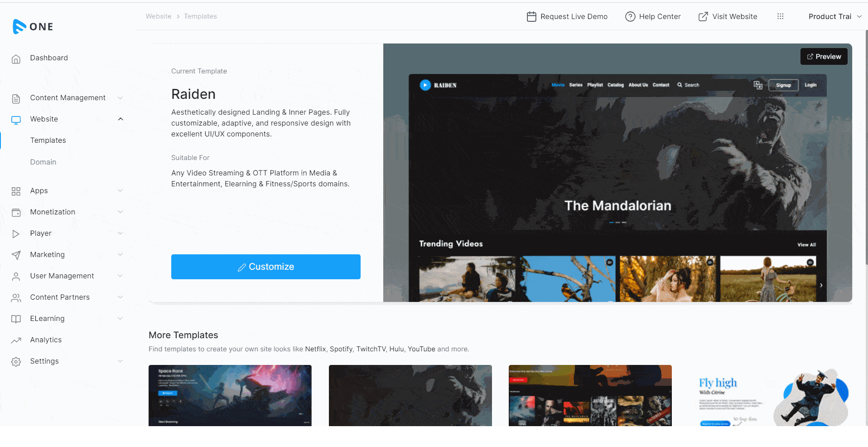
Task: Click the Monetization wallet icon
Action: click(16, 213)
